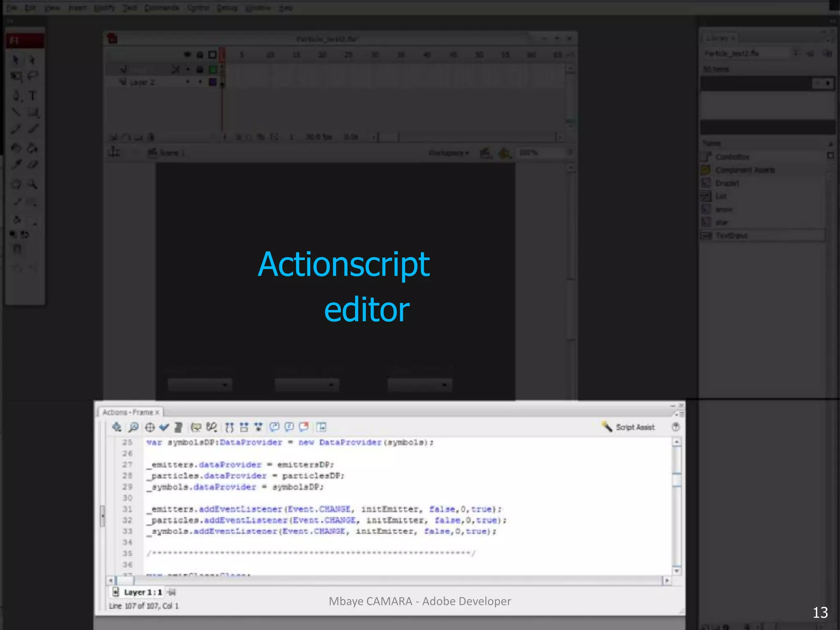Select the Rectangle tool

[33, 112]
